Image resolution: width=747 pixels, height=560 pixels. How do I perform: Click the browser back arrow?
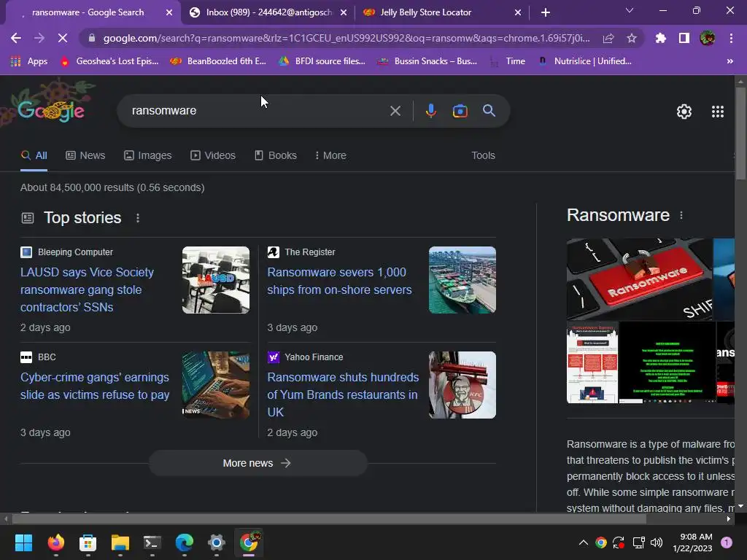(16, 38)
